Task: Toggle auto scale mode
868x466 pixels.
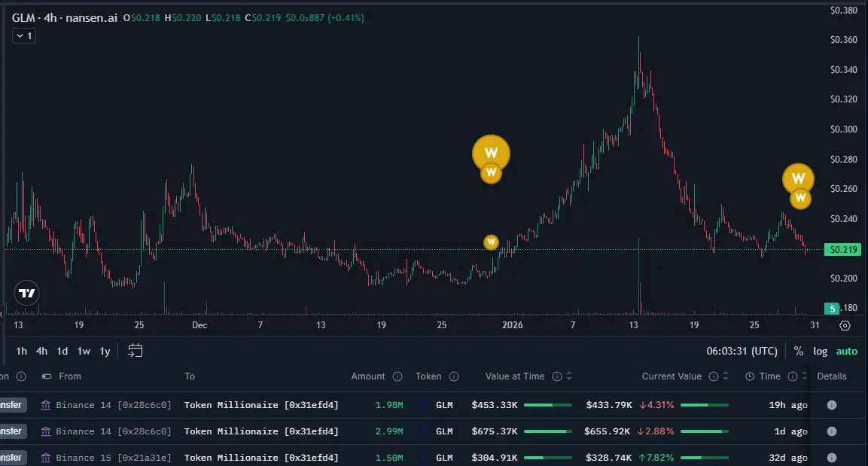Action: [x=846, y=351]
